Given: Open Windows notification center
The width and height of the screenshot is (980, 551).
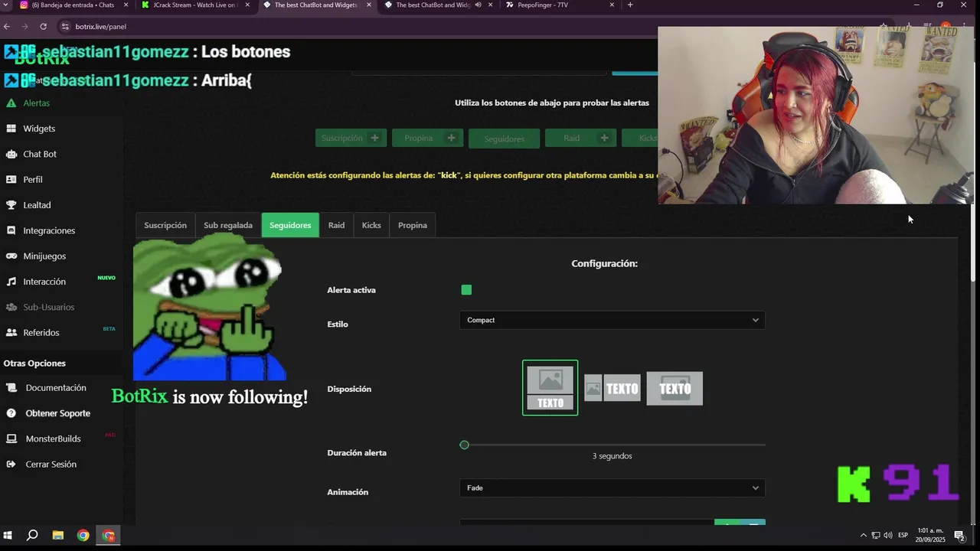Looking at the screenshot, I should tap(959, 535).
